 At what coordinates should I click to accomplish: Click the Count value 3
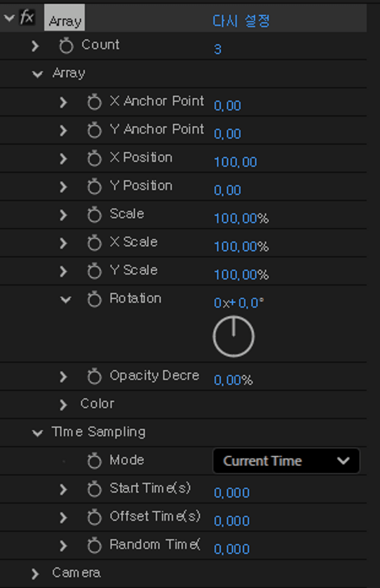click(x=218, y=49)
